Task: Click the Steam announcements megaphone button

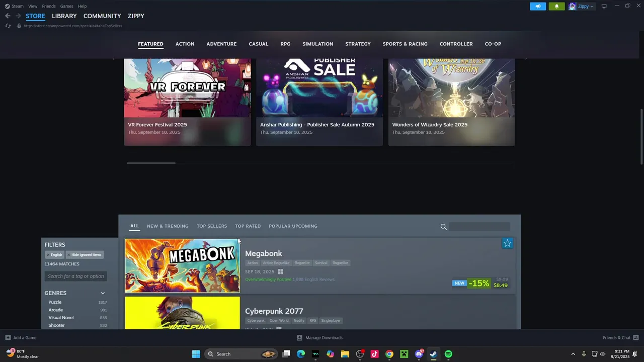Action: click(538, 6)
